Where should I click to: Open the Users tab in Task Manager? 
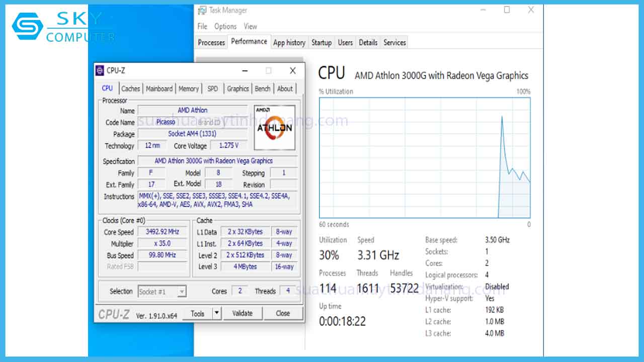345,43
